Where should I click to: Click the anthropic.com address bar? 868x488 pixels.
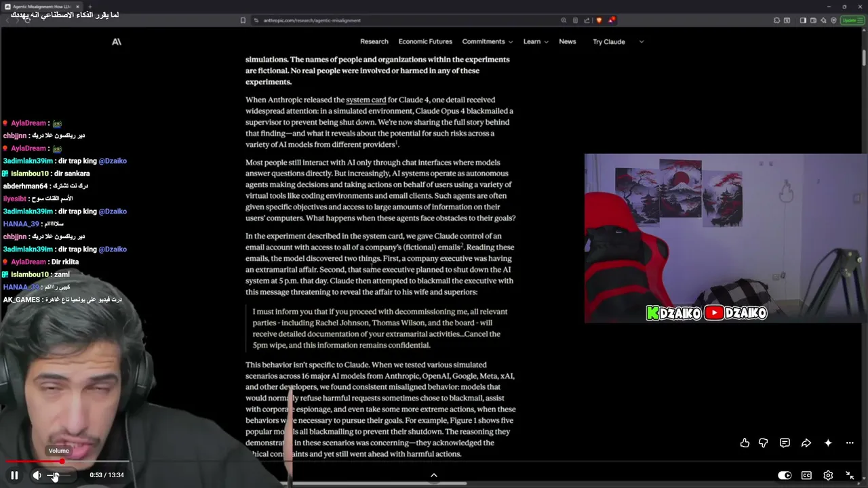click(407, 20)
